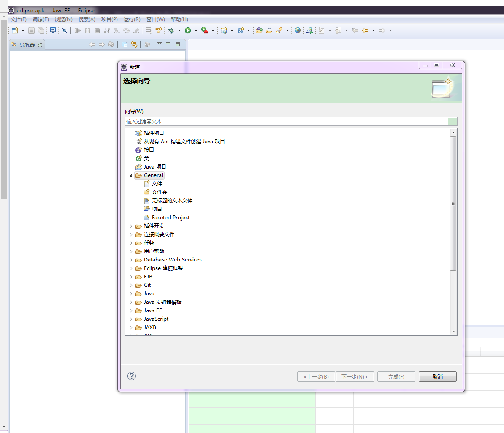Expand the Database Web Services node

[131, 260]
